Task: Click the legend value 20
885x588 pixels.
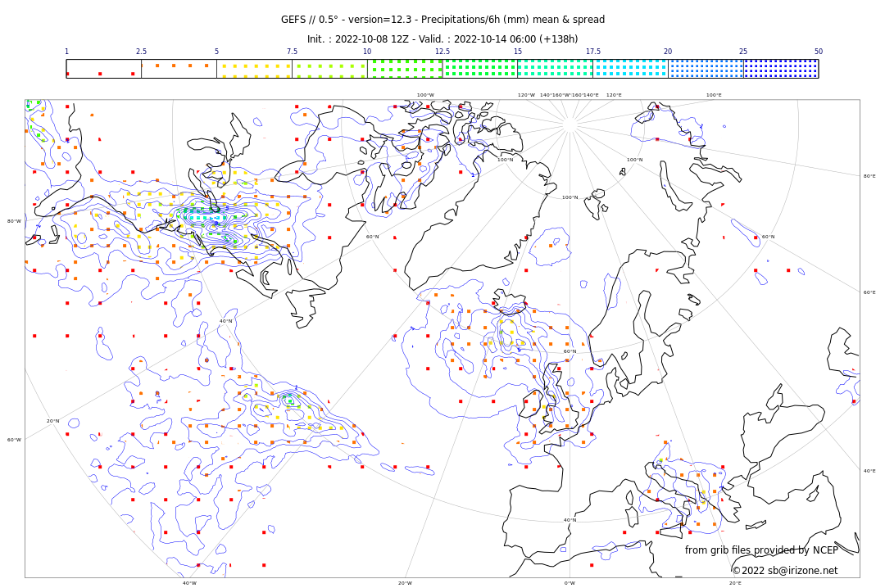Action: pyautogui.click(x=668, y=52)
